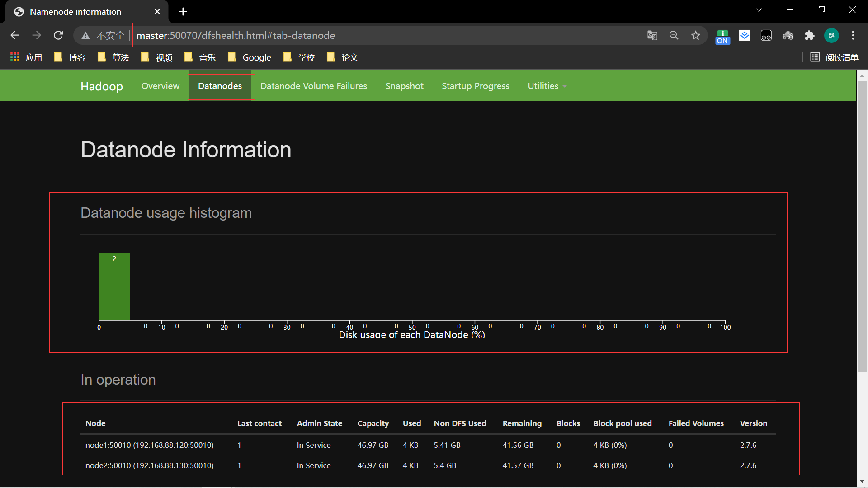This screenshot has width=868, height=488.
Task: Open the tab search chevron in the title bar
Action: (759, 10)
